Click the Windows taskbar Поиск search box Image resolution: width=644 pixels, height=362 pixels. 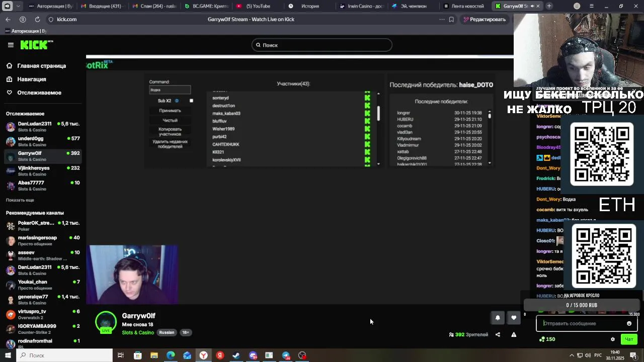coord(64,355)
